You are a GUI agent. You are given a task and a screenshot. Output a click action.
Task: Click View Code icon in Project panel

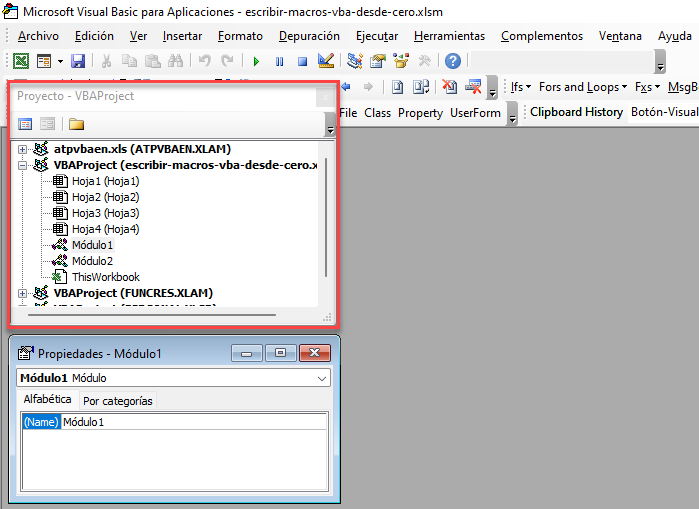tap(25, 124)
